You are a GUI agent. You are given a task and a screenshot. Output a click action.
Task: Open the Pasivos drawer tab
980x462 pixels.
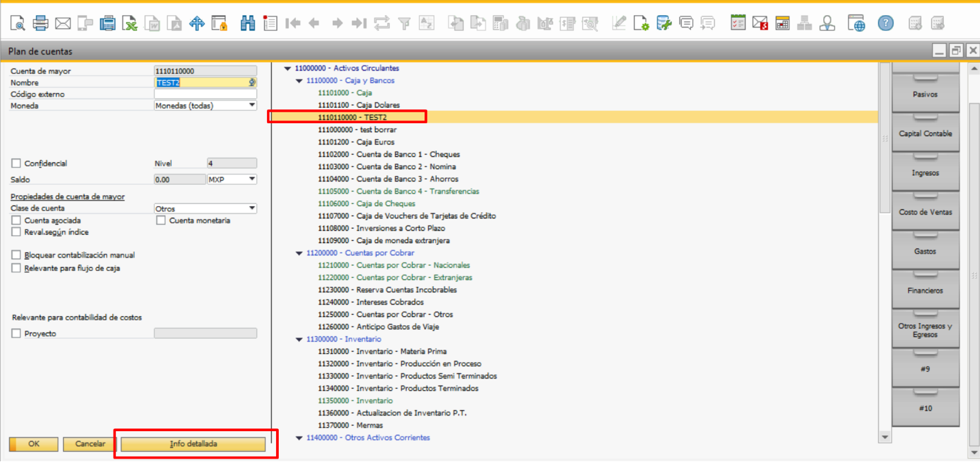925,94
